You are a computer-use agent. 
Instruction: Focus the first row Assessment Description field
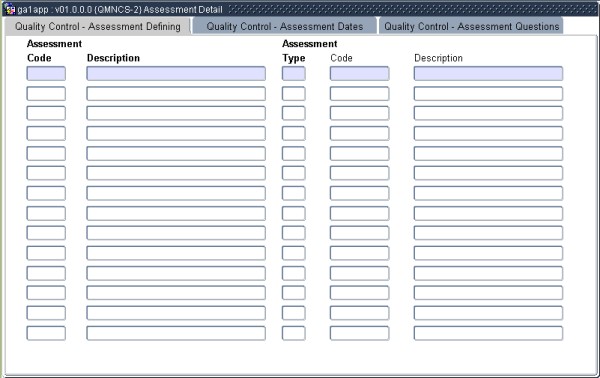[176, 73]
